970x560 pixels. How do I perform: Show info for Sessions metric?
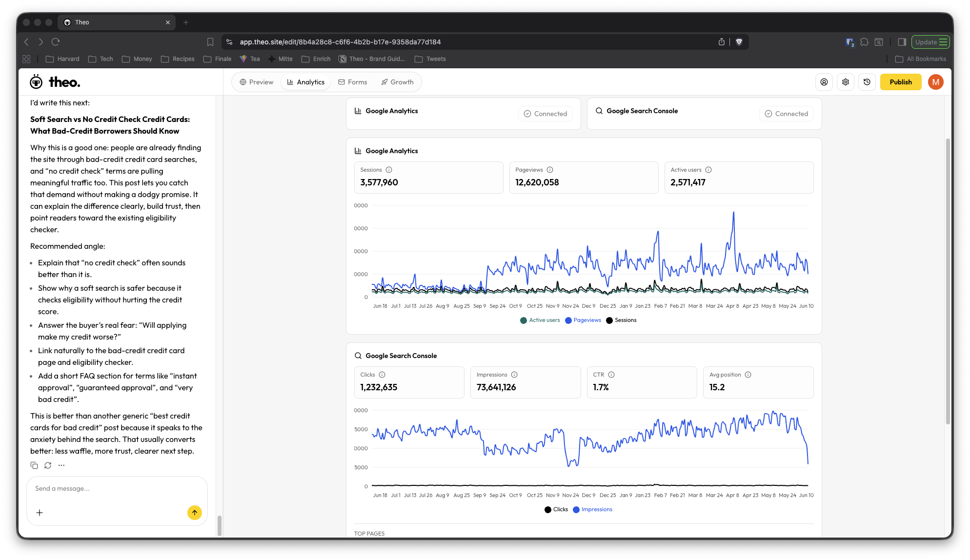point(389,170)
